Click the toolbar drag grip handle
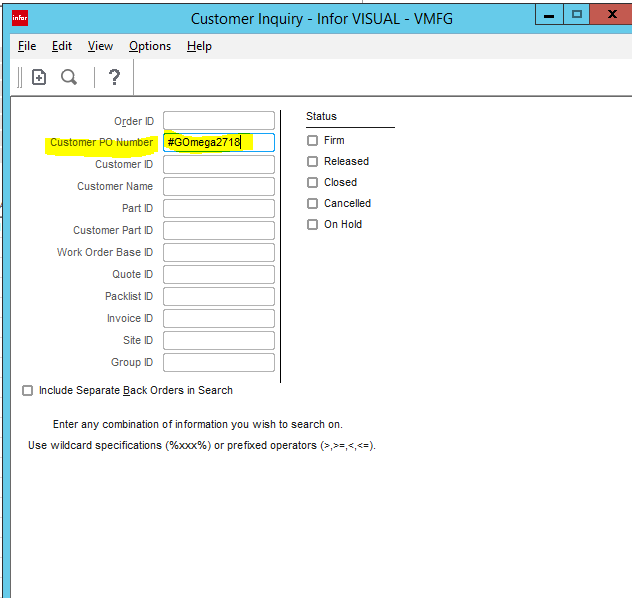Screen dimensions: 632x598 pyautogui.click(x=20, y=77)
